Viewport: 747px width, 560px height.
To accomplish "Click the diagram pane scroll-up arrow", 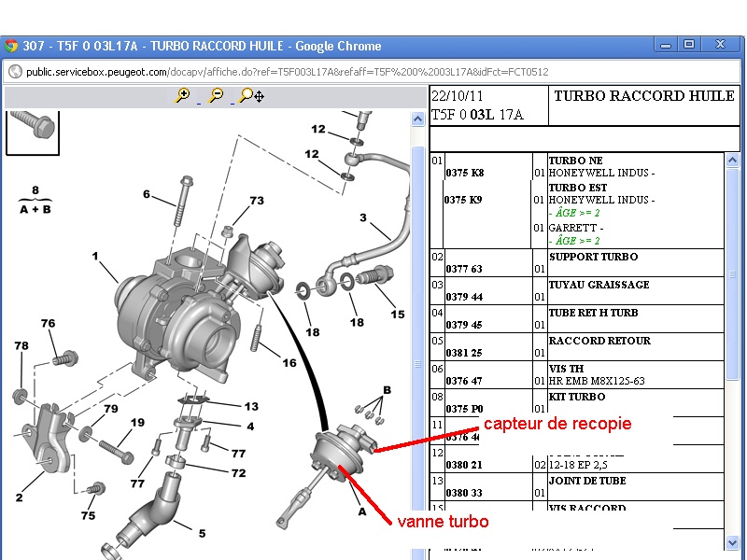I will (417, 119).
